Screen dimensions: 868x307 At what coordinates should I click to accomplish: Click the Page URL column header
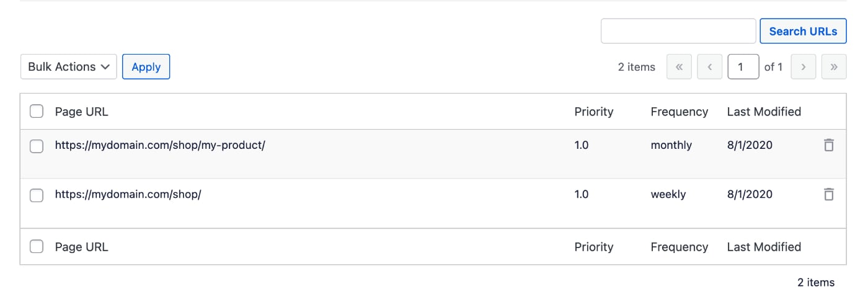pyautogui.click(x=81, y=112)
